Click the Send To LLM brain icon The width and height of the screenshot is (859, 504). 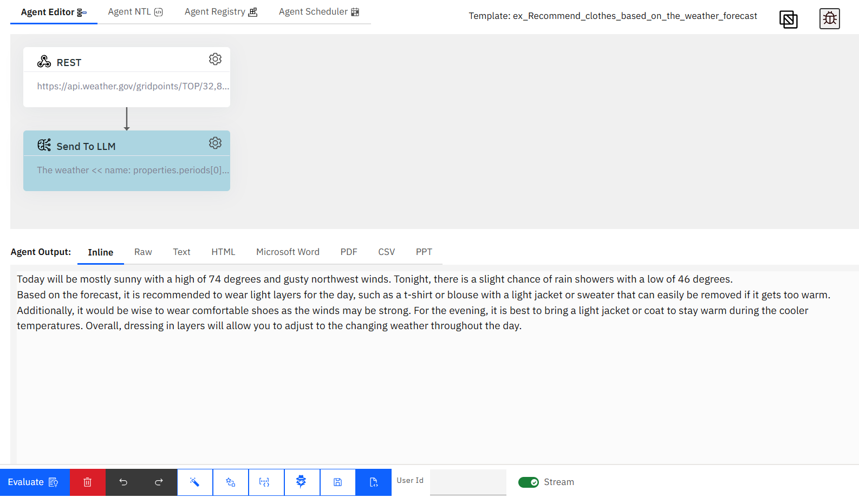pyautogui.click(x=44, y=145)
